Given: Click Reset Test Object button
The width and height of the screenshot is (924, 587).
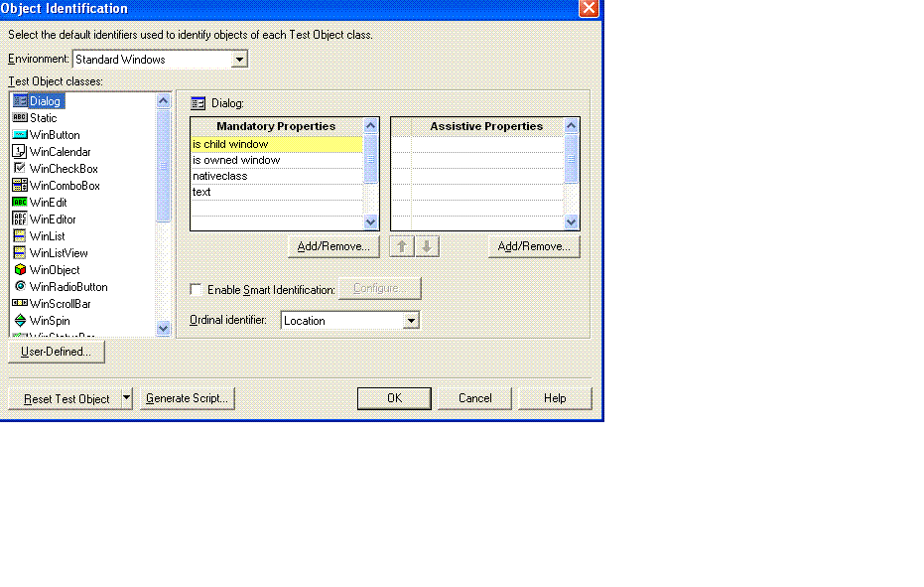Looking at the screenshot, I should point(66,398).
